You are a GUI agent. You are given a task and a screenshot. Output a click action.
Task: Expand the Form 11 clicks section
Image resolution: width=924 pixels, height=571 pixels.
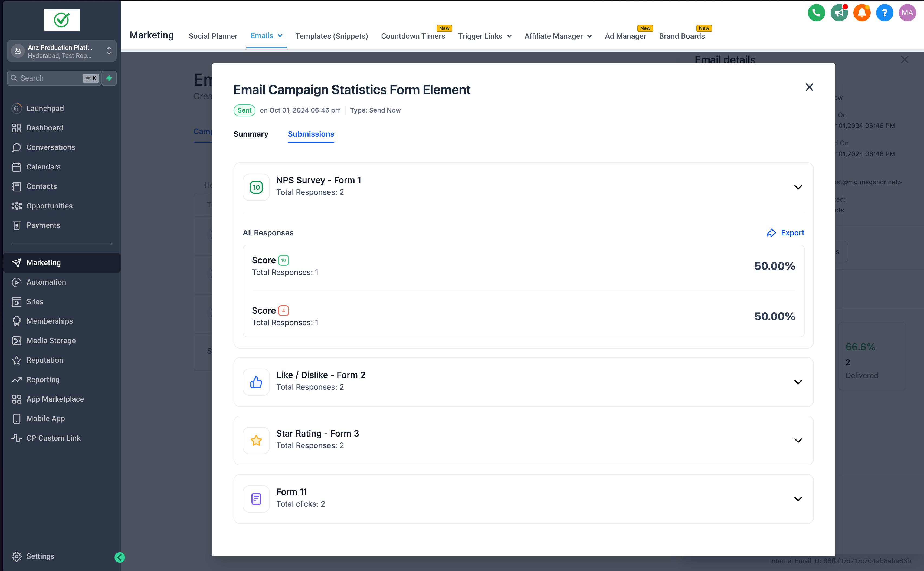pyautogui.click(x=798, y=499)
